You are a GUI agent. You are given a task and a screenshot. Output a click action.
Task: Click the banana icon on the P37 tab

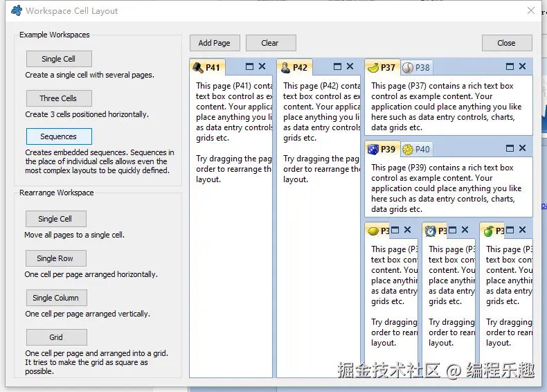click(373, 67)
